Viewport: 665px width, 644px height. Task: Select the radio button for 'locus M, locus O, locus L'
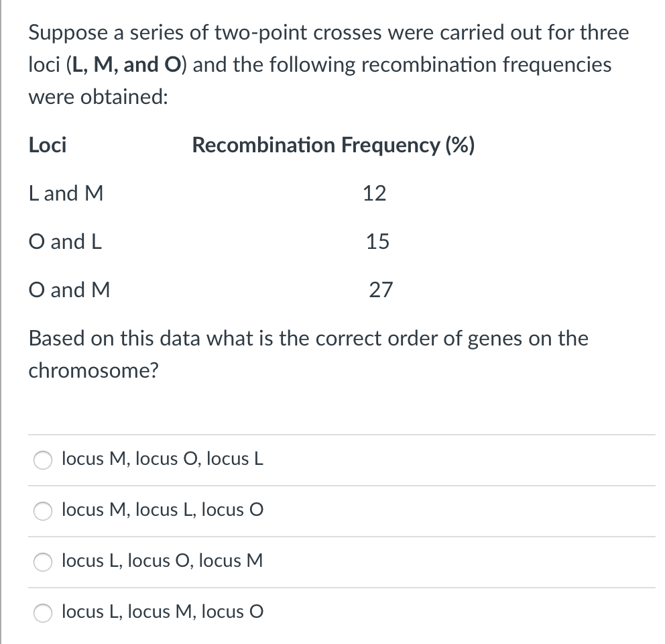42,460
